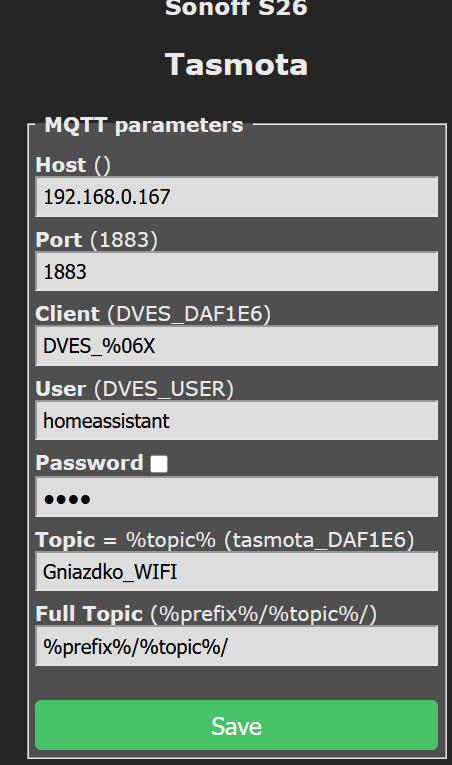Image resolution: width=452 pixels, height=765 pixels.
Task: Focus the Host field containing 192.168.0.167
Action: pos(236,197)
